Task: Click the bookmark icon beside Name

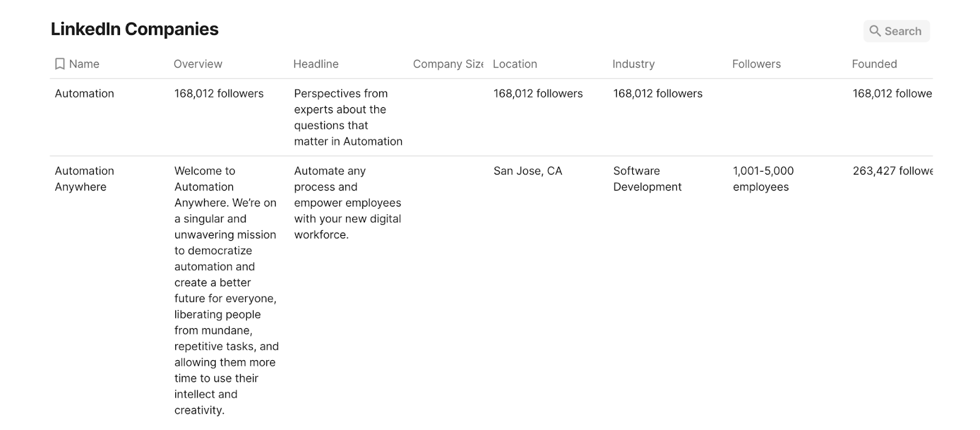Action: 59,64
